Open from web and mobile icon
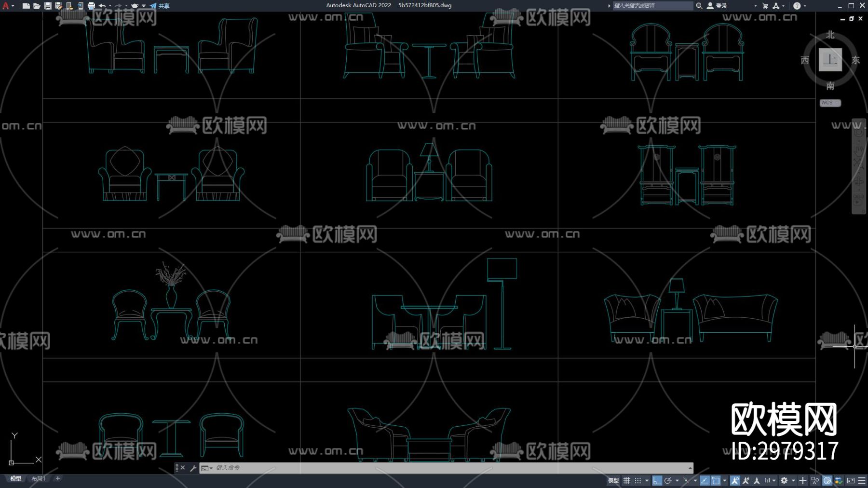 [x=69, y=6]
